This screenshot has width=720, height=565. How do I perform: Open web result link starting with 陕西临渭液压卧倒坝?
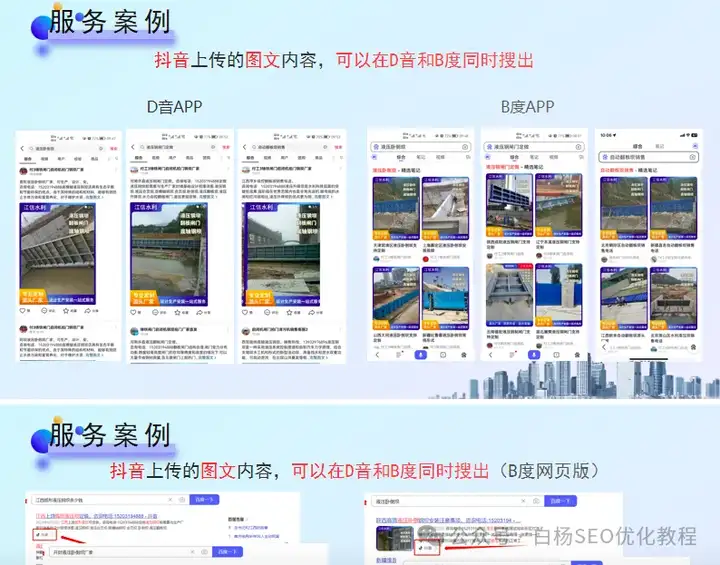pos(448,521)
